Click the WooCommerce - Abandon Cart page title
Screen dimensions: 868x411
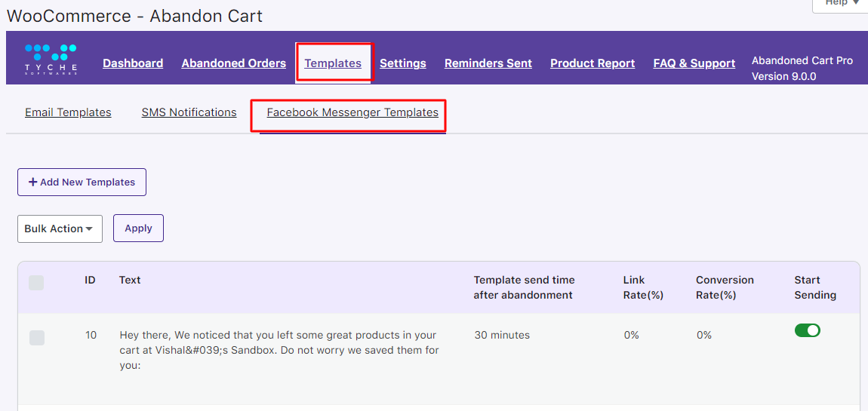(134, 16)
